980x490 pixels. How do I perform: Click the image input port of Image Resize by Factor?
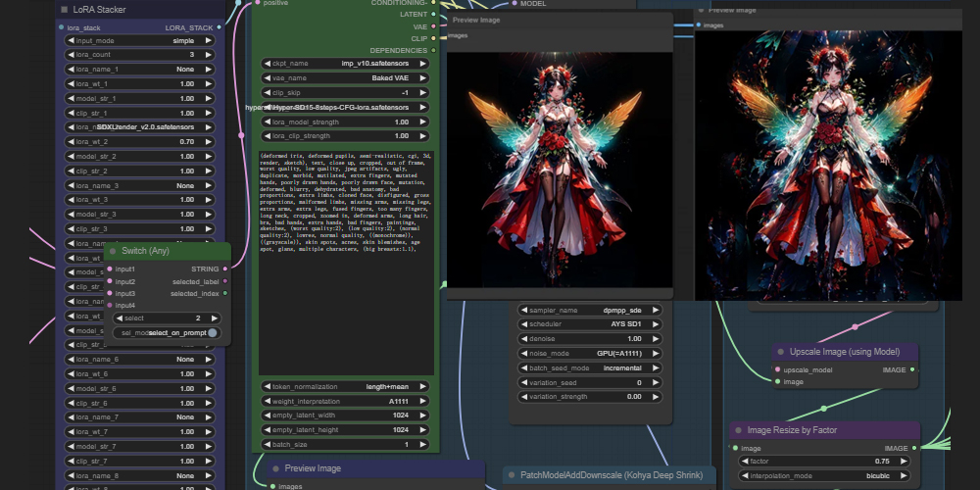(x=735, y=448)
